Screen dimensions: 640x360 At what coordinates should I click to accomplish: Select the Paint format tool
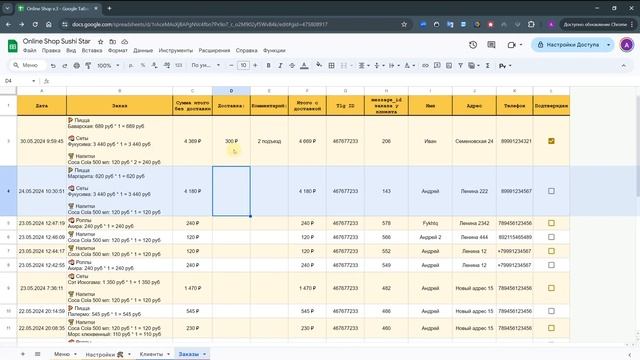click(88, 65)
